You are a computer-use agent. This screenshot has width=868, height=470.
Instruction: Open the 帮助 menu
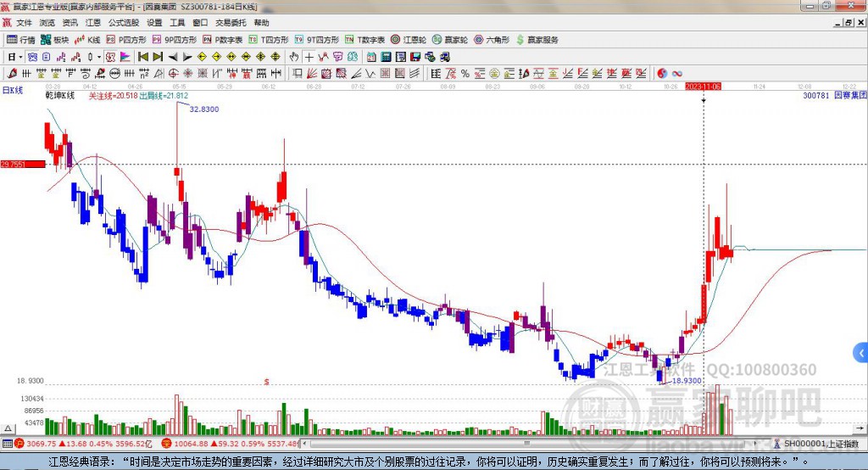click(261, 23)
